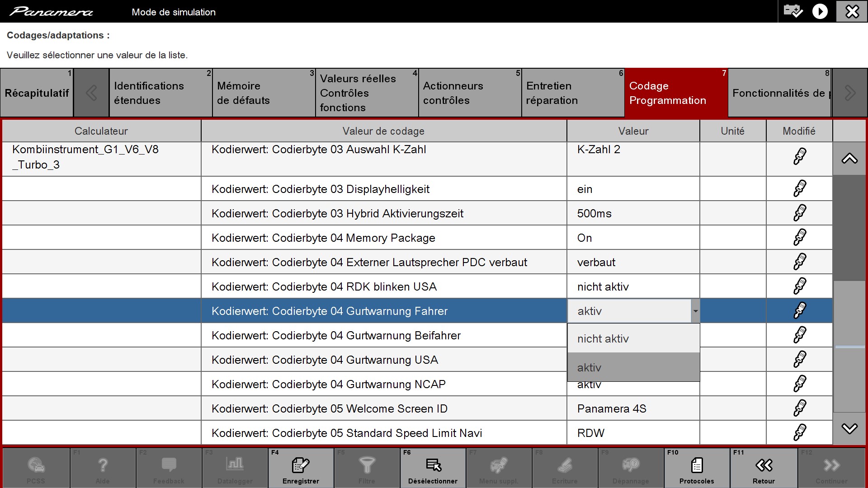The width and height of the screenshot is (868, 488).
Task: Click the PCSS button
Action: coord(36,468)
